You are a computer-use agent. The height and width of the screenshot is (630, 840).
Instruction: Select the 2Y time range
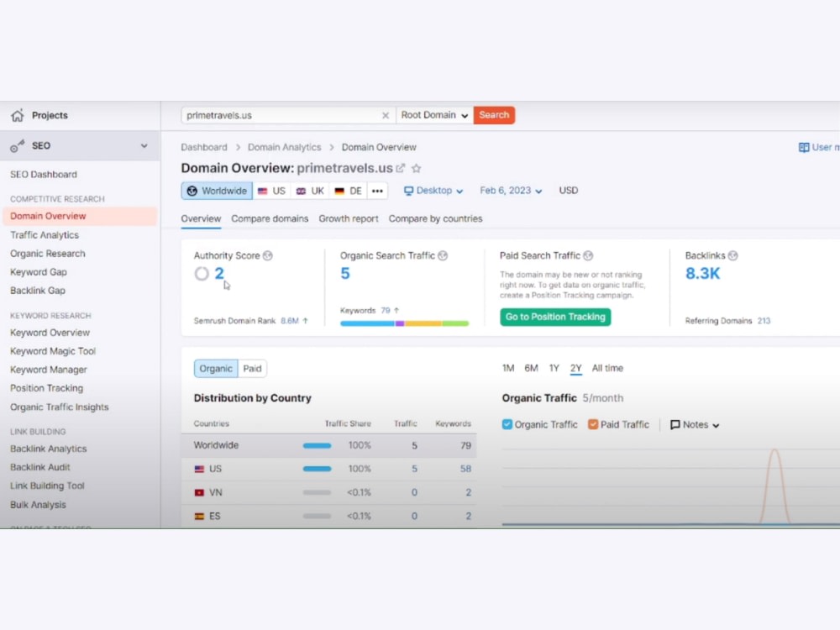tap(576, 368)
